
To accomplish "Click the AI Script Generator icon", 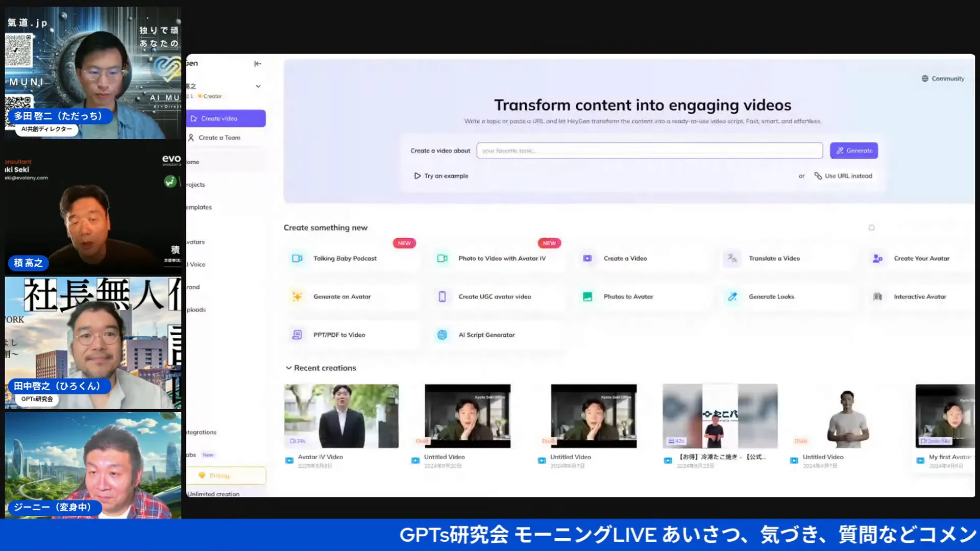I will pyautogui.click(x=442, y=335).
